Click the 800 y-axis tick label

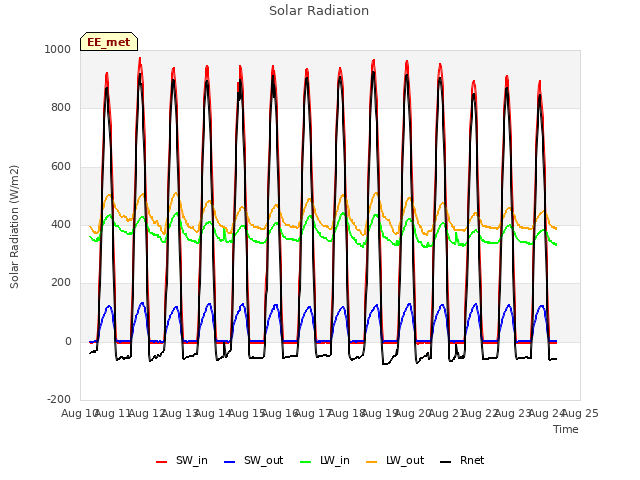click(61, 108)
